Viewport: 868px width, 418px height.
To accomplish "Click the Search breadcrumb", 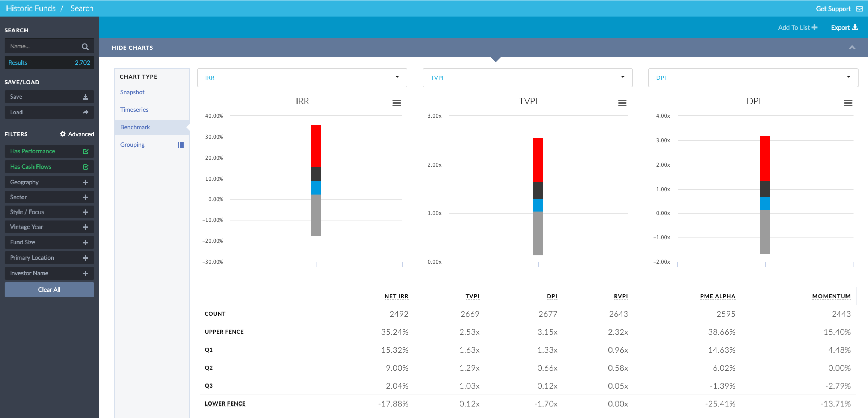I will 82,8.
